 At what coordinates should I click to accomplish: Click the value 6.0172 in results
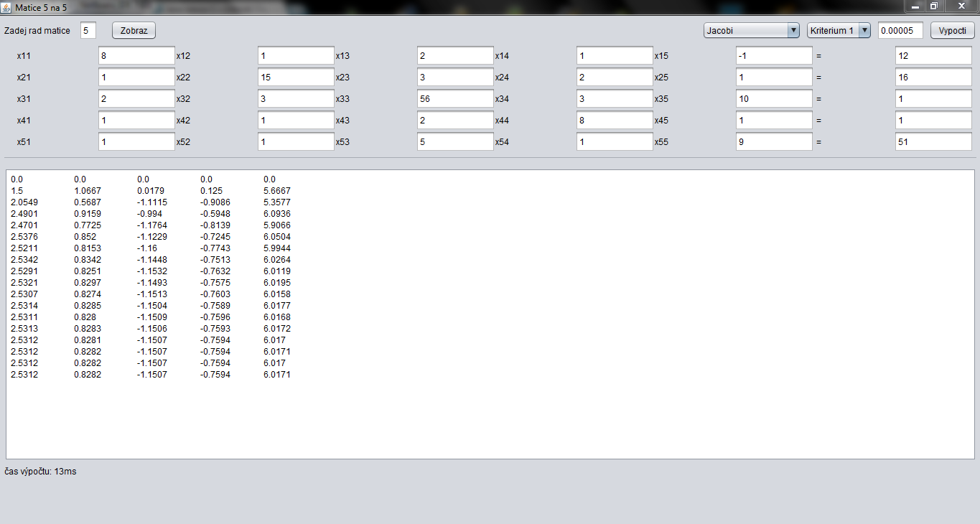277,329
